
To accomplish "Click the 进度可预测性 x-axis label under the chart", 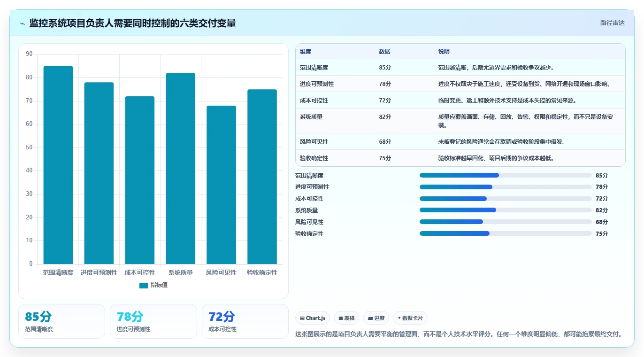I will (x=99, y=272).
